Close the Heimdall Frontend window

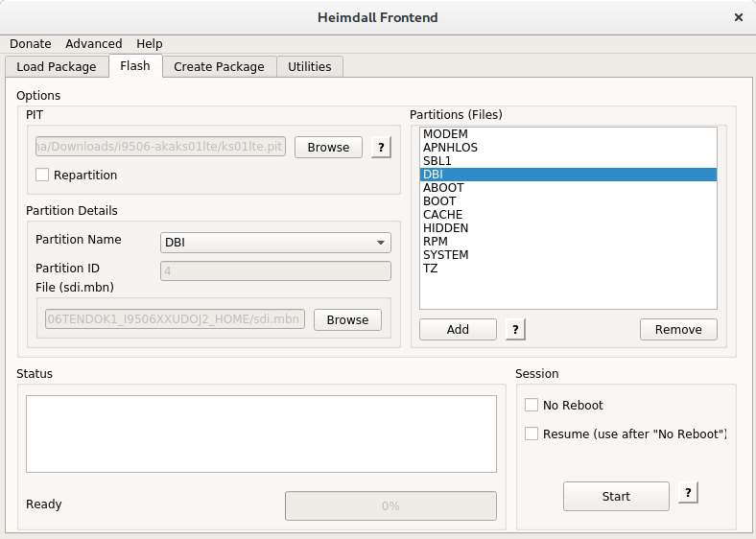[738, 17]
